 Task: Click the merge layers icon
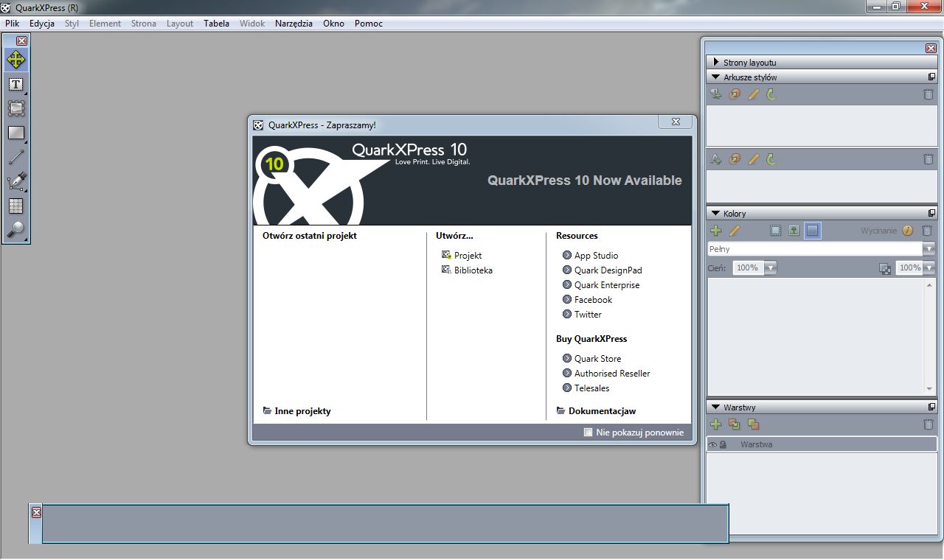click(735, 424)
